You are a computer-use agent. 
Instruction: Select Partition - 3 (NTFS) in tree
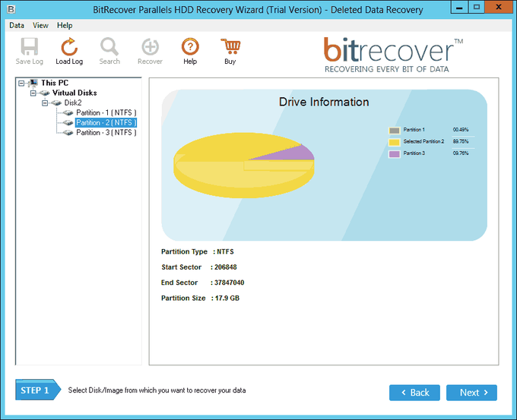click(x=106, y=132)
